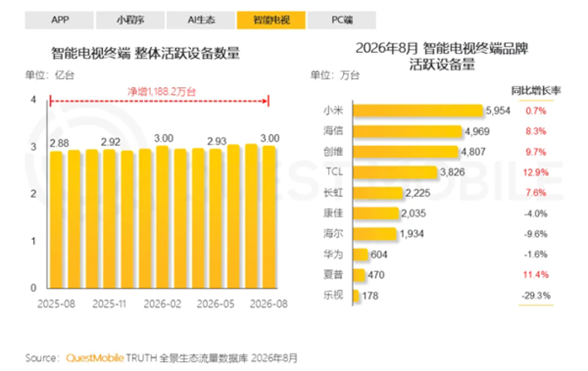The height and width of the screenshot is (371, 588).
Task: Switch to the APP tab
Action: [x=59, y=20]
